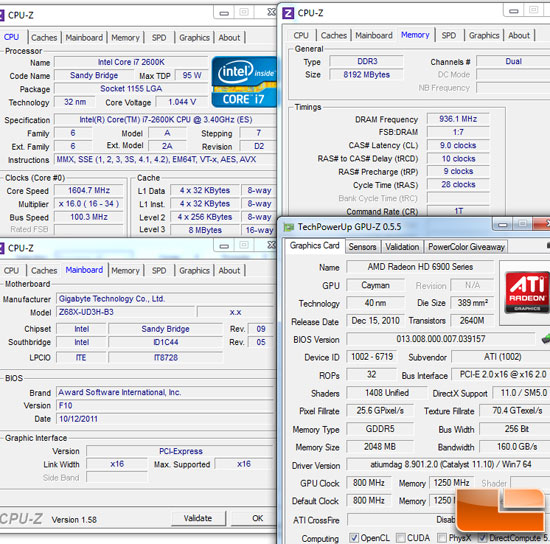
Task: Switch to SPD tab in the DDR3 memory CPU-Z window
Action: point(449,35)
